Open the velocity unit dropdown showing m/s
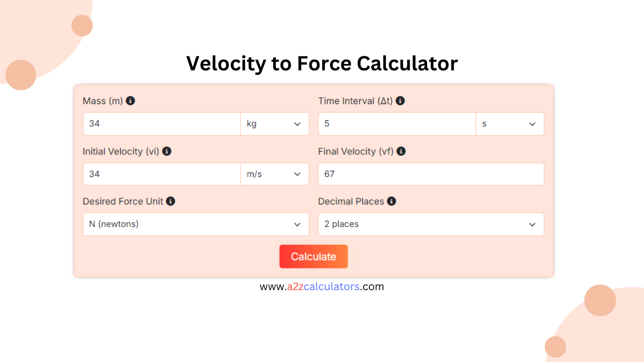Viewport: 644px width, 362px height. click(x=275, y=174)
